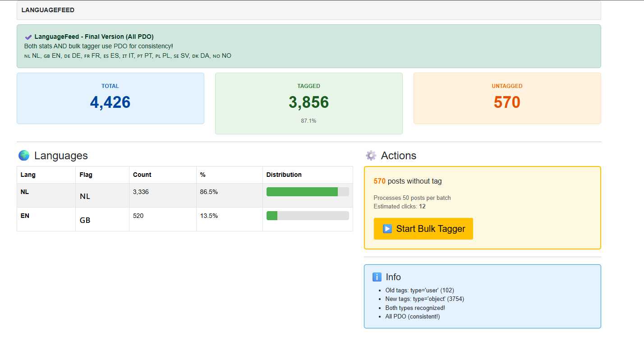Click the Start Bulk Tagger button
The image size is (644, 337).
tap(423, 229)
